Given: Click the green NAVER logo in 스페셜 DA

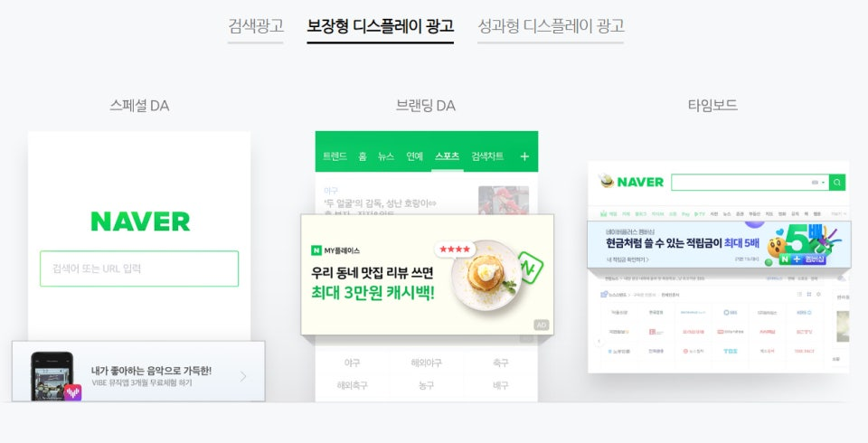Looking at the screenshot, I should (140, 221).
